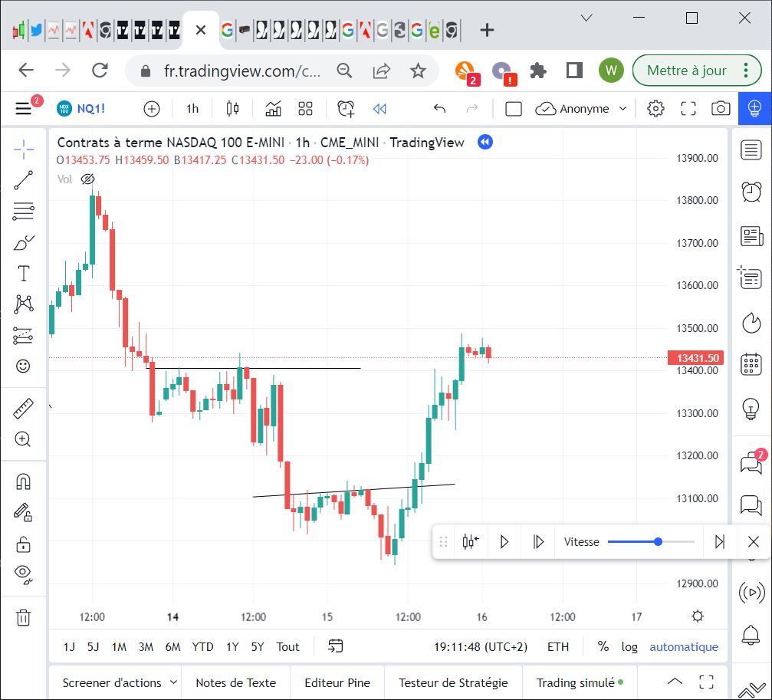Viewport: 772px width, 700px height.
Task: Open timezone menu 19:11:48 (UTC+2)
Action: point(481,647)
